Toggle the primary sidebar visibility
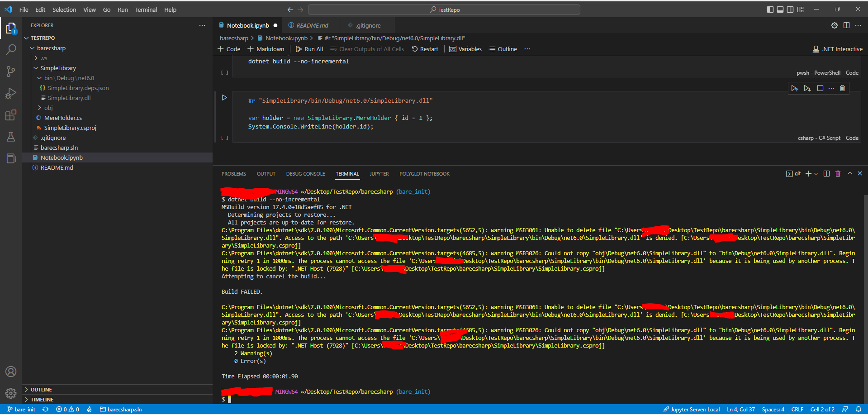The image size is (868, 415). tap(769, 9)
